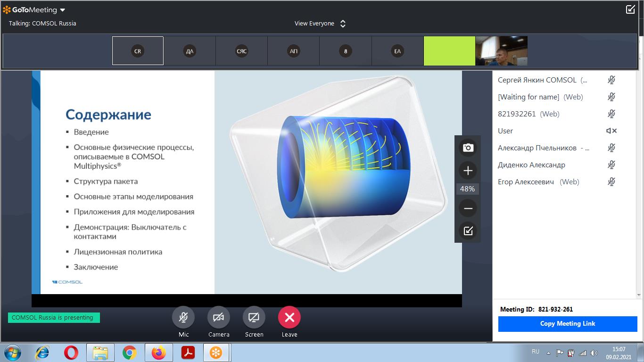Image resolution: width=644 pixels, height=362 pixels.
Task: Open Opera browser from the taskbar
Action: click(71, 353)
